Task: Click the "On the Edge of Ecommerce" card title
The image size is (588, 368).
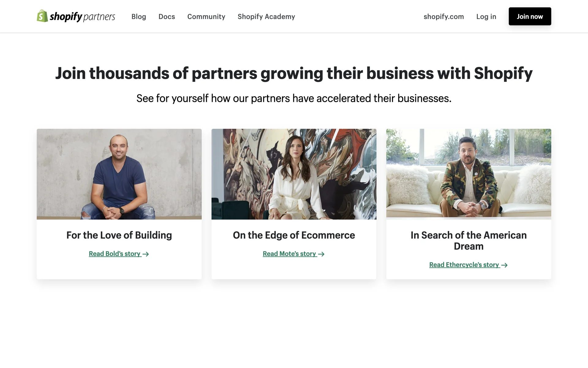Action: point(294,235)
